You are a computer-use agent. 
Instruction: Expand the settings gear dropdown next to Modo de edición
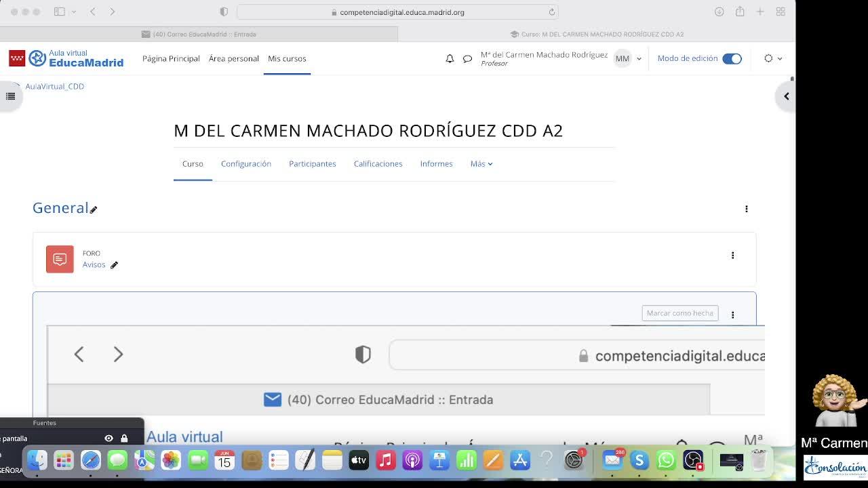pyautogui.click(x=773, y=59)
